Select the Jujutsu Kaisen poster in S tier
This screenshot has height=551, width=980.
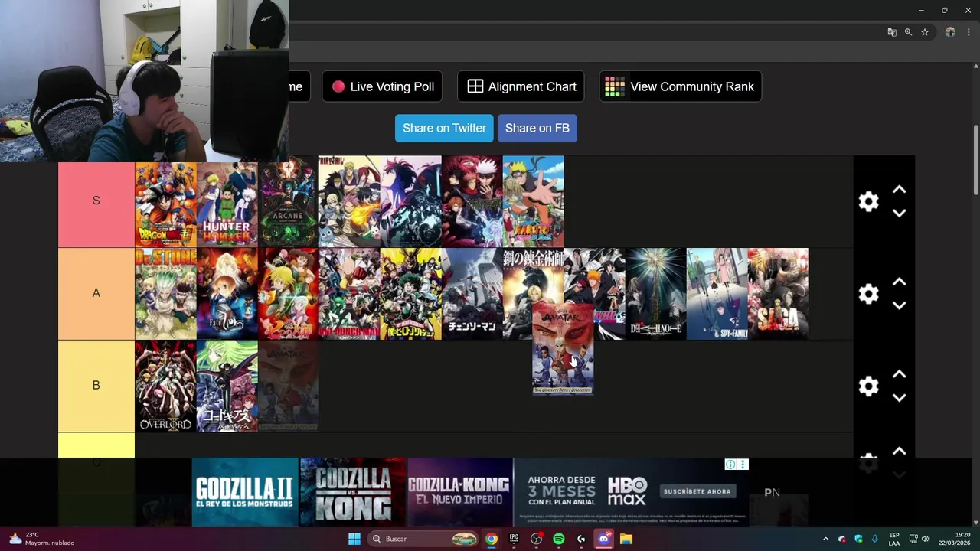coord(472,201)
